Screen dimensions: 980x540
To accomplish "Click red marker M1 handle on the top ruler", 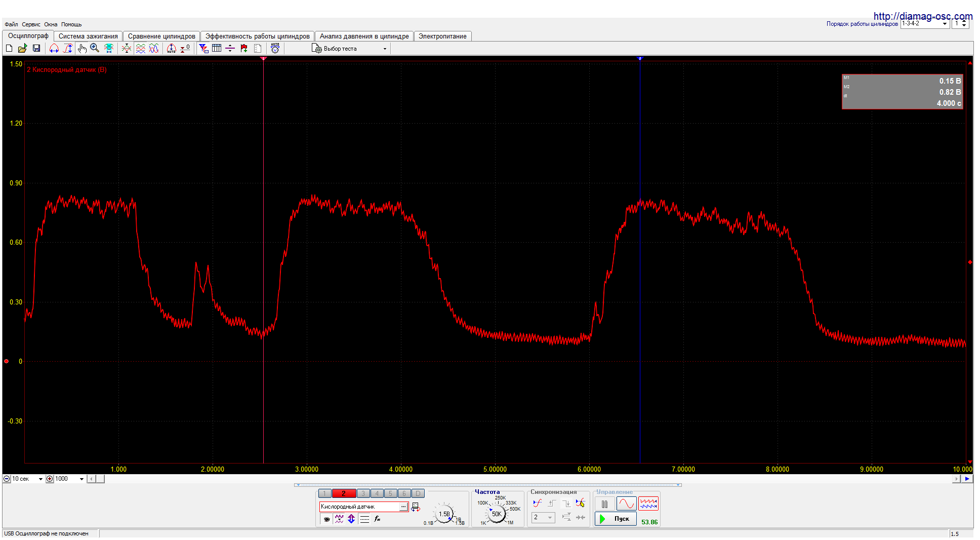I will pos(263,58).
